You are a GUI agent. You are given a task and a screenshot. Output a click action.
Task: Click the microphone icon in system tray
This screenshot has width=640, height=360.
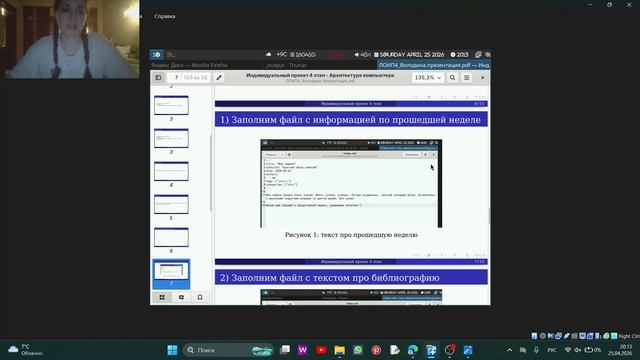tap(536, 350)
